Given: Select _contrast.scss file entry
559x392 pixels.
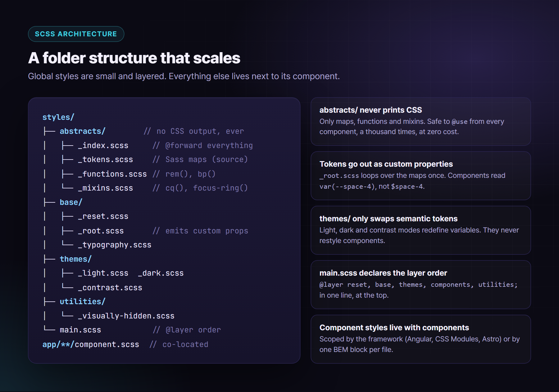Looking at the screenshot, I should tap(110, 288).
